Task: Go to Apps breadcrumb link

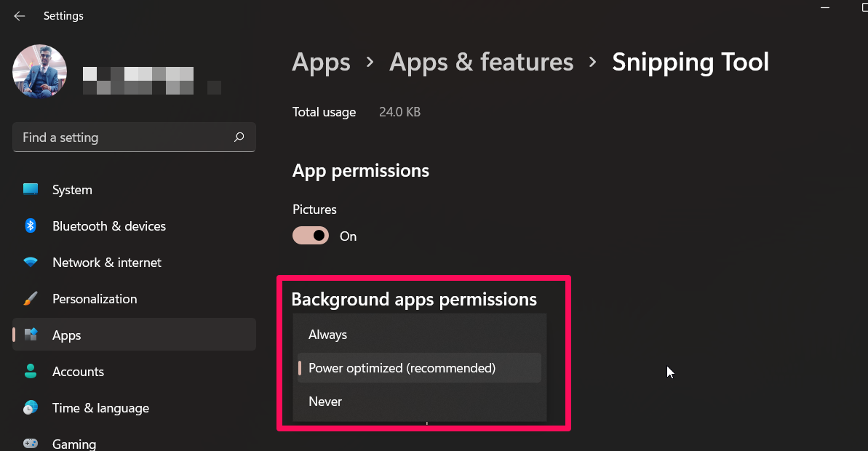Action: 321,63
